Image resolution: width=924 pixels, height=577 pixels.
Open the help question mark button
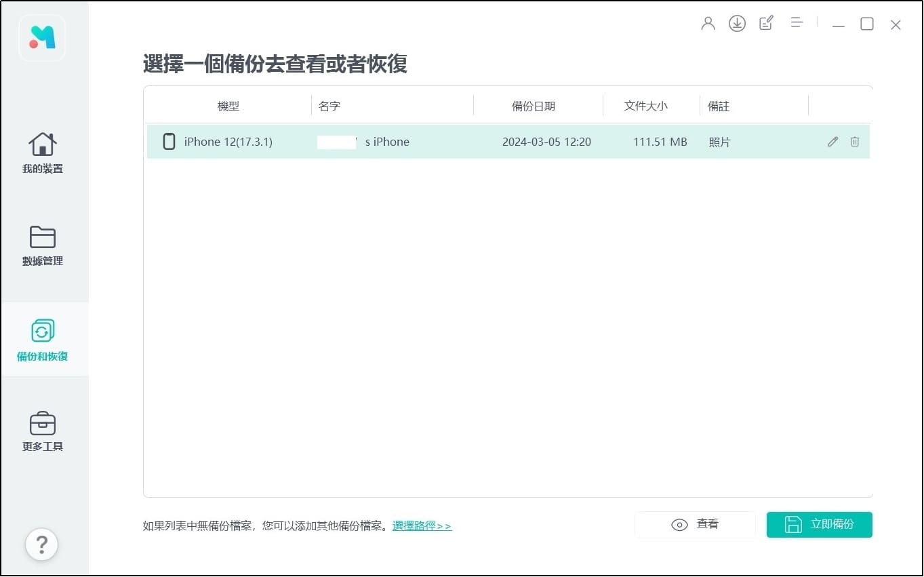pos(42,544)
